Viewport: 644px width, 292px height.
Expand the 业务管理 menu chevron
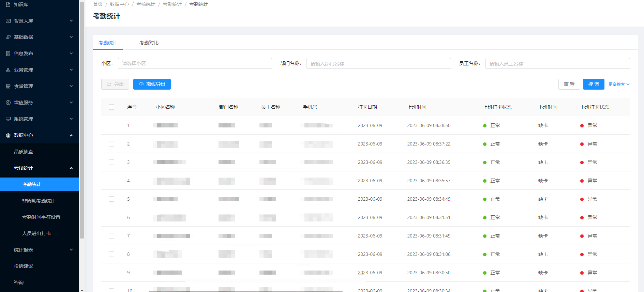click(x=71, y=70)
